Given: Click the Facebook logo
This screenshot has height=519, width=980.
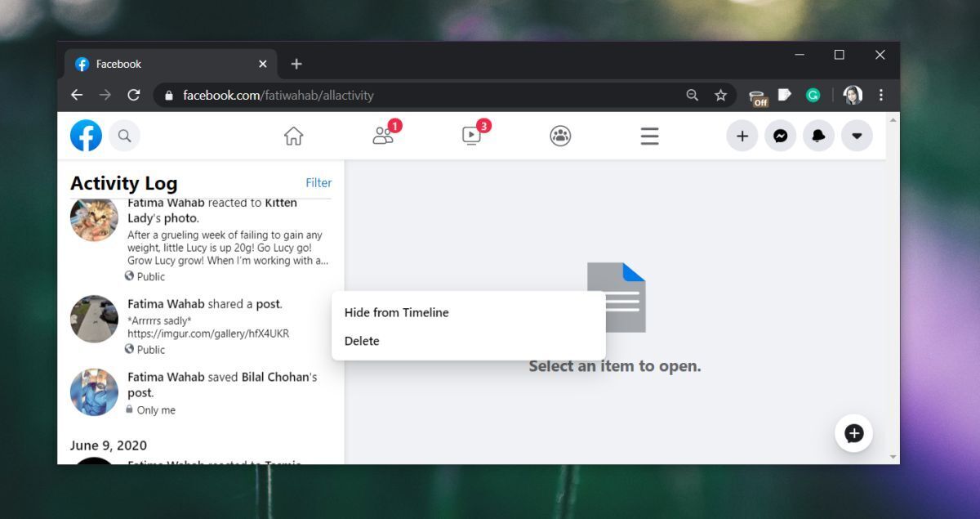Looking at the screenshot, I should point(86,136).
